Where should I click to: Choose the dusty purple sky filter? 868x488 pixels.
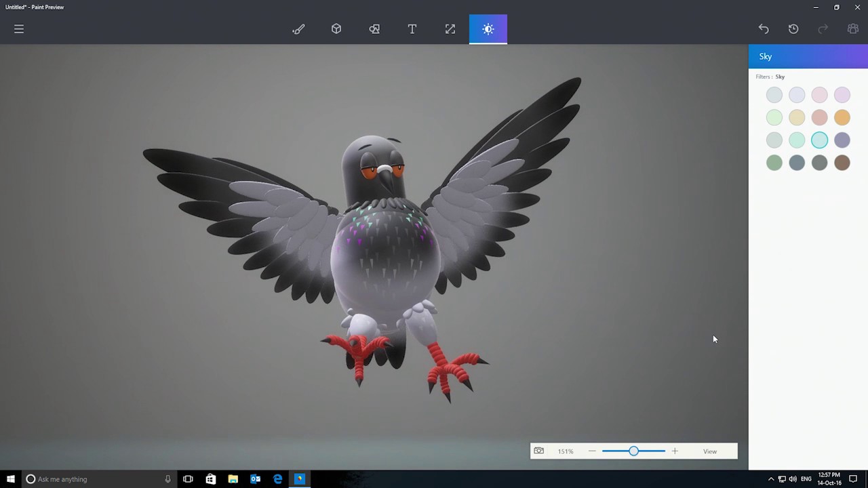pos(842,140)
